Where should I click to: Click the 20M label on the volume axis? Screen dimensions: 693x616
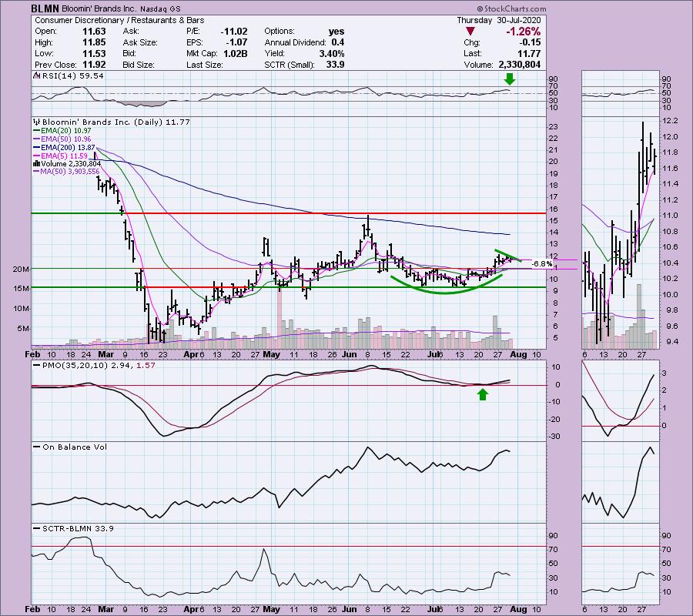[x=22, y=269]
